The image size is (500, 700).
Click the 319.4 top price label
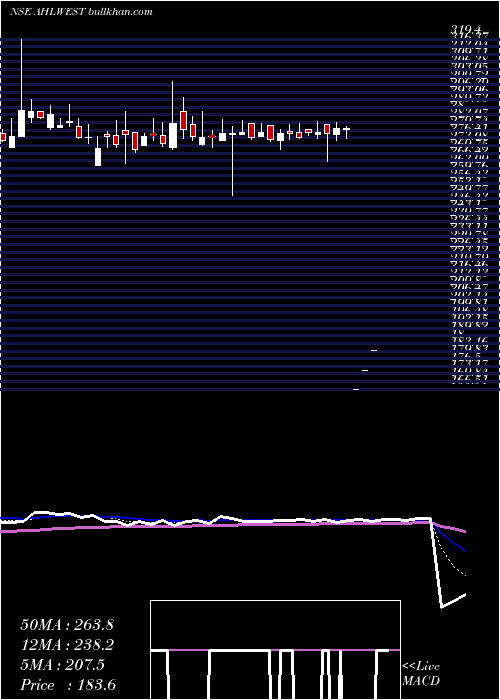(466, 30)
